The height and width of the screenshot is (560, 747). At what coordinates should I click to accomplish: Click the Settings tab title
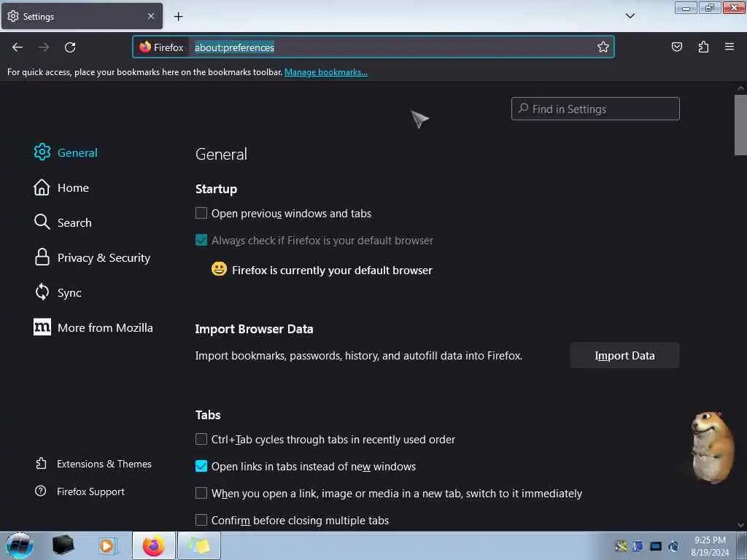click(39, 17)
